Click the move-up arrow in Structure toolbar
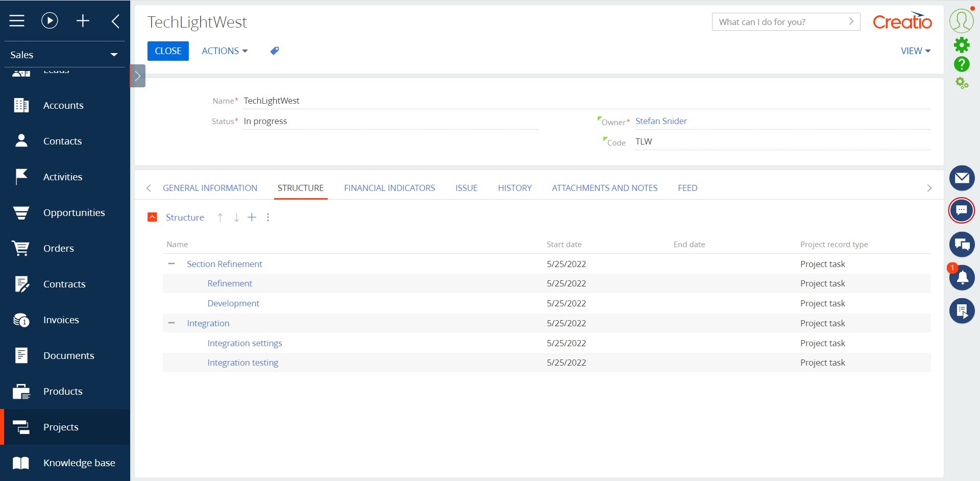 click(220, 217)
